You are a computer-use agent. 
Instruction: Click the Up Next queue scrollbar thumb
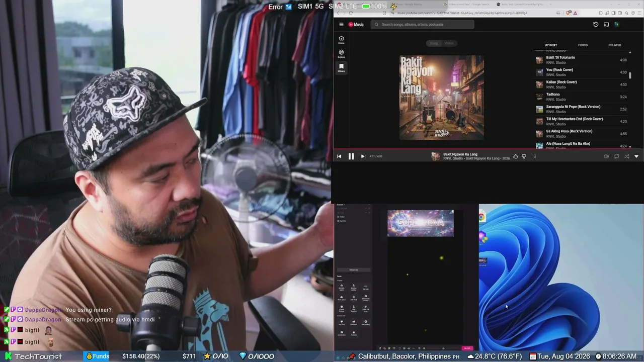point(630,75)
